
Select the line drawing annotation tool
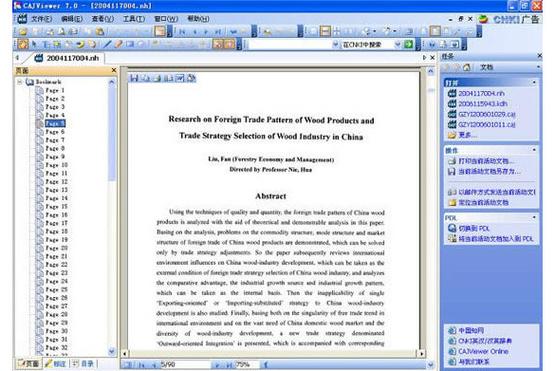point(107,44)
